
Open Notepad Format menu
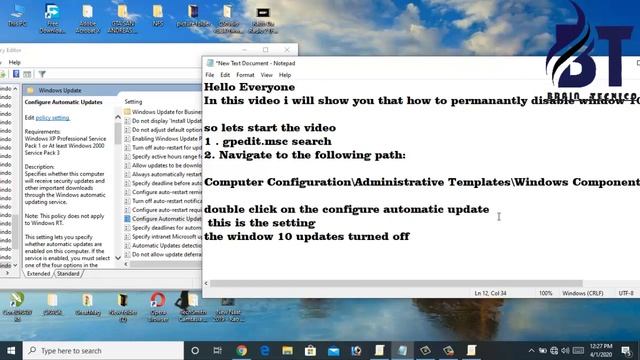coord(245,75)
